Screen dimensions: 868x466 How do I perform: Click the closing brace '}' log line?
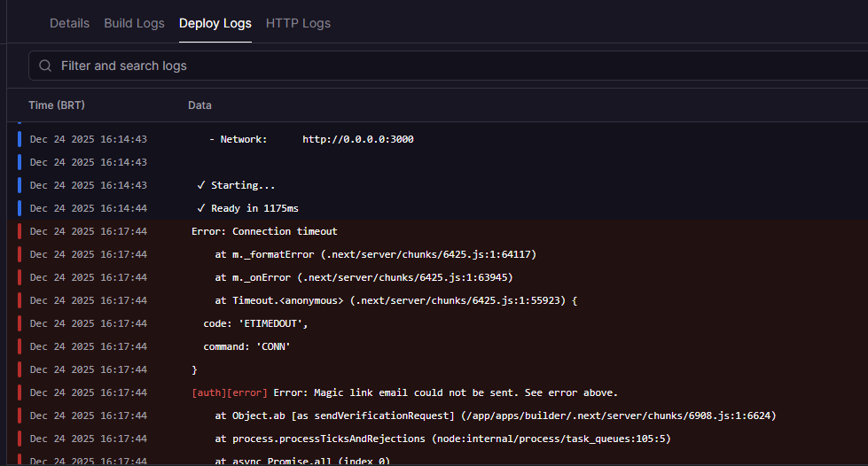[437, 369]
